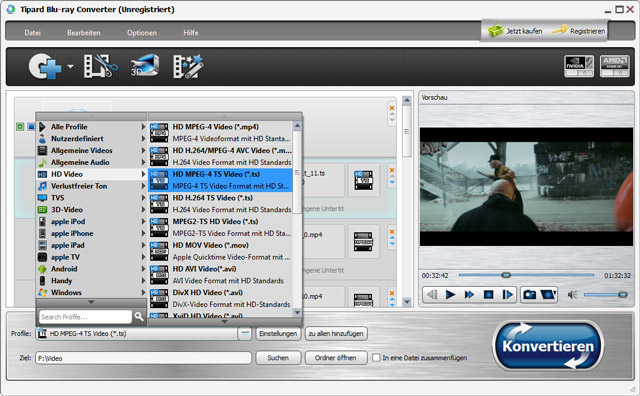
Task: Click the apple iPhone device icon
Action: pos(42,234)
